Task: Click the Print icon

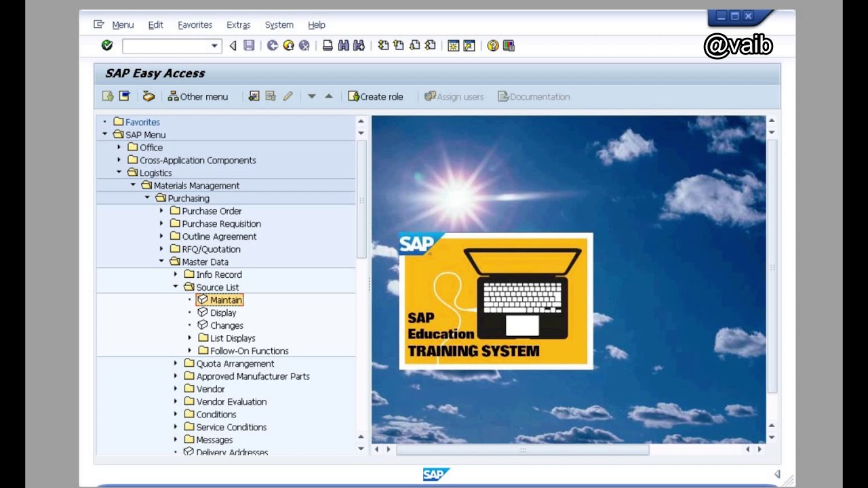Action: click(x=328, y=45)
